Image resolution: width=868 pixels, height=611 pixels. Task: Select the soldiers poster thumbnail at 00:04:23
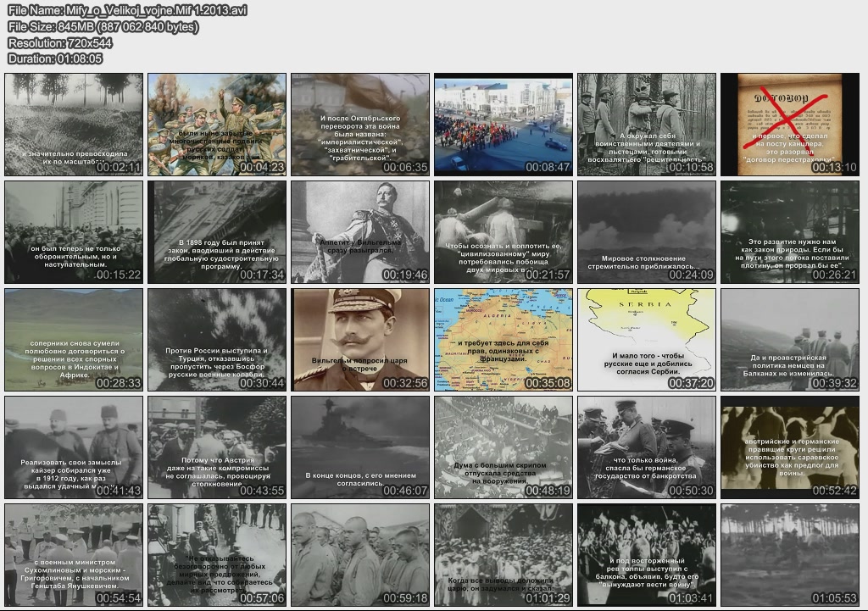click(x=217, y=125)
